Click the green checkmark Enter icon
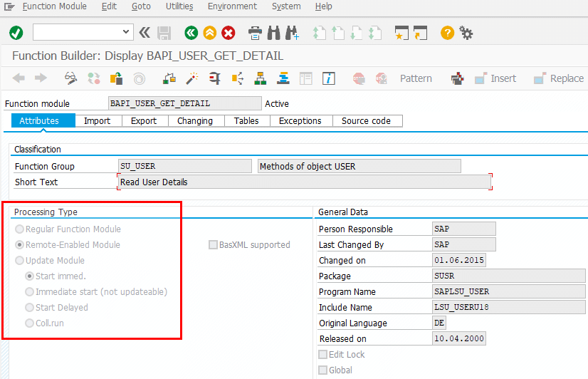 (x=16, y=33)
